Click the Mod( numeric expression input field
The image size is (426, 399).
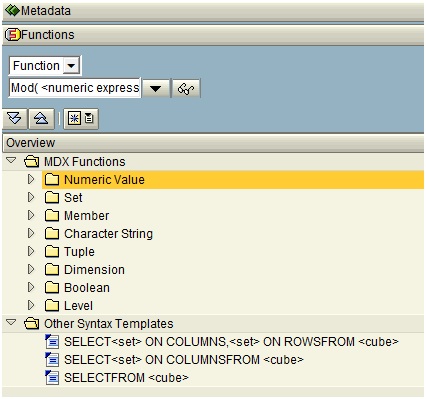point(75,88)
